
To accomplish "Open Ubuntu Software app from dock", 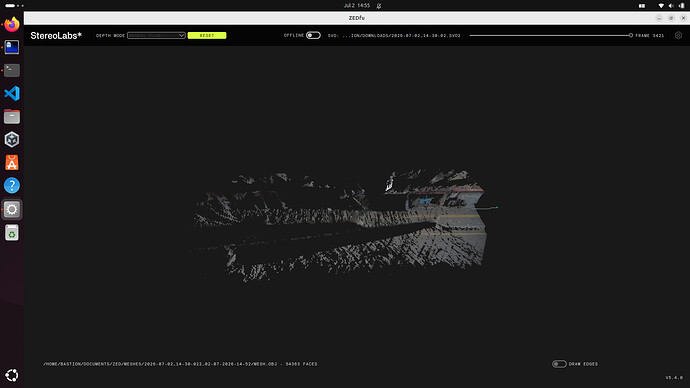I will pyautogui.click(x=12, y=163).
